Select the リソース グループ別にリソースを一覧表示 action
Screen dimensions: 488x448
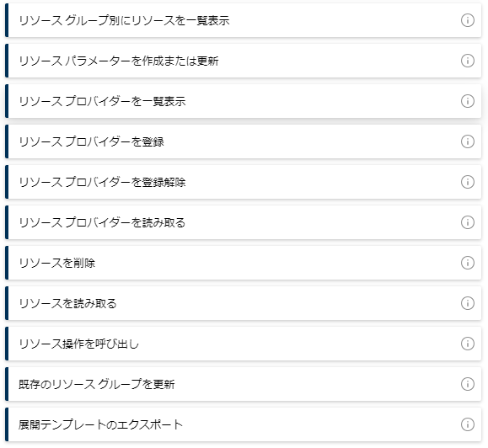point(243,20)
